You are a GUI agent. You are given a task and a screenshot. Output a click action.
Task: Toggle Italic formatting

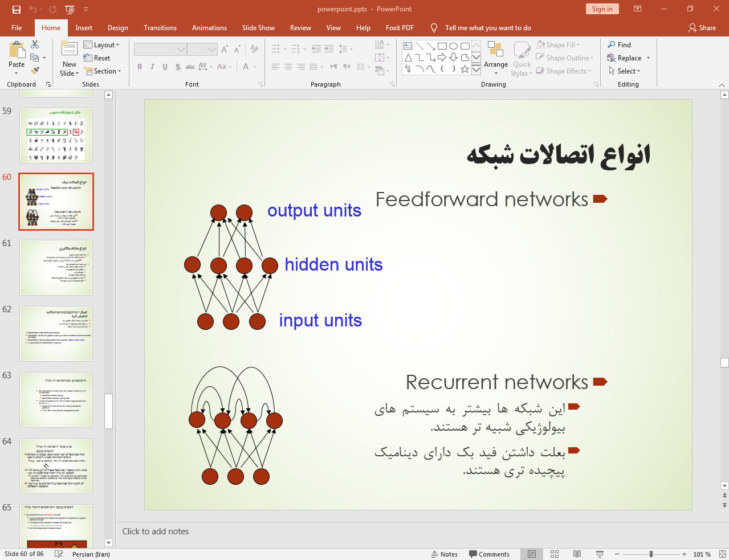(152, 67)
